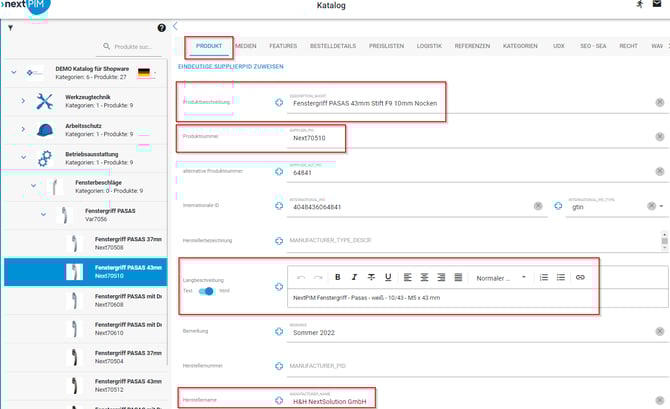Screen dimensions: 670x409
Task: Align text left in editor
Action: (x=408, y=277)
